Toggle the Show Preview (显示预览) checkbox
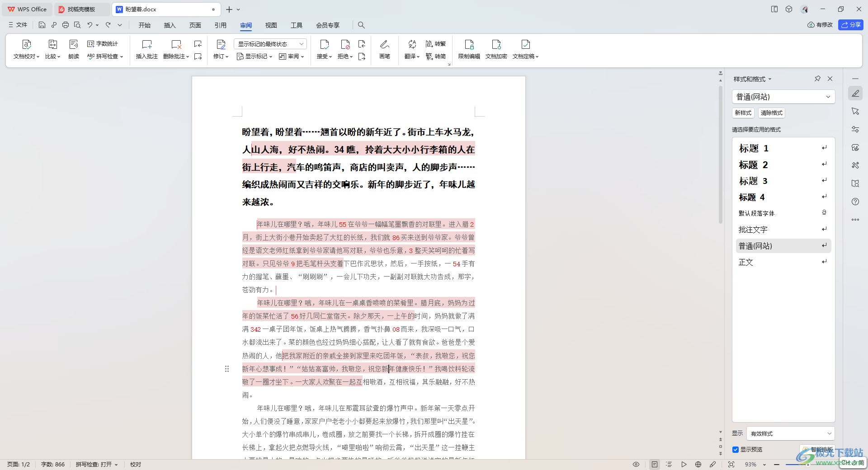The height and width of the screenshot is (470, 868). tap(736, 450)
